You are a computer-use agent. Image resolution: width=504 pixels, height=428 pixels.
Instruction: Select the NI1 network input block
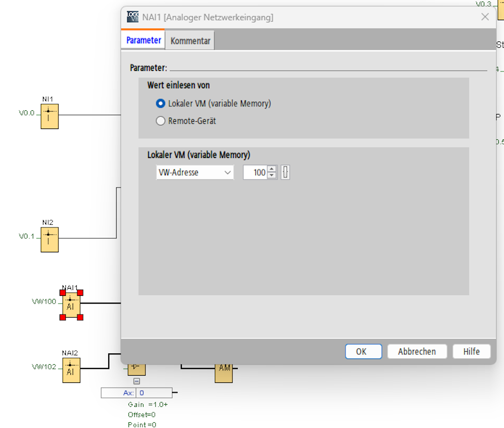(50, 116)
